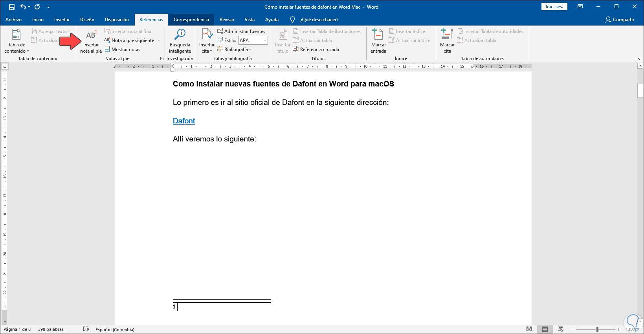
Task: Switch to the Insertar tab
Action: click(x=62, y=20)
